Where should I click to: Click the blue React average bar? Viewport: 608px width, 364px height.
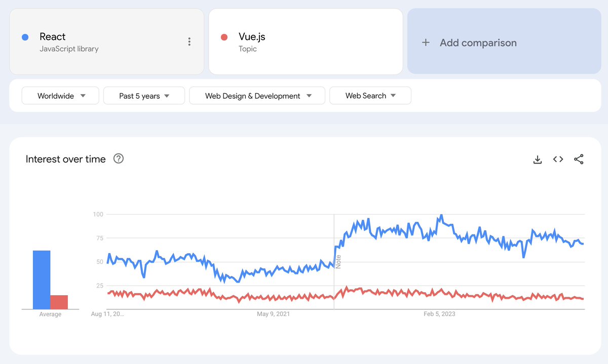(x=42, y=280)
